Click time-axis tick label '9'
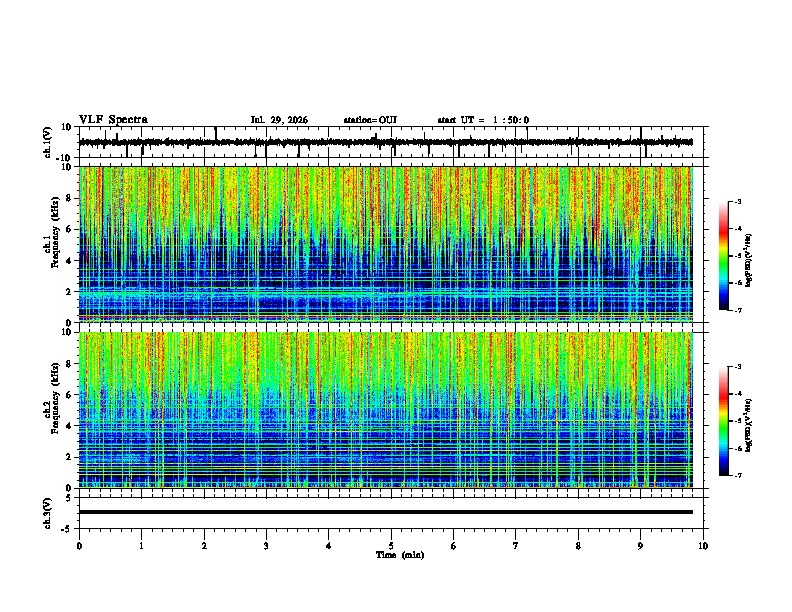The image size is (792, 612). (640, 546)
